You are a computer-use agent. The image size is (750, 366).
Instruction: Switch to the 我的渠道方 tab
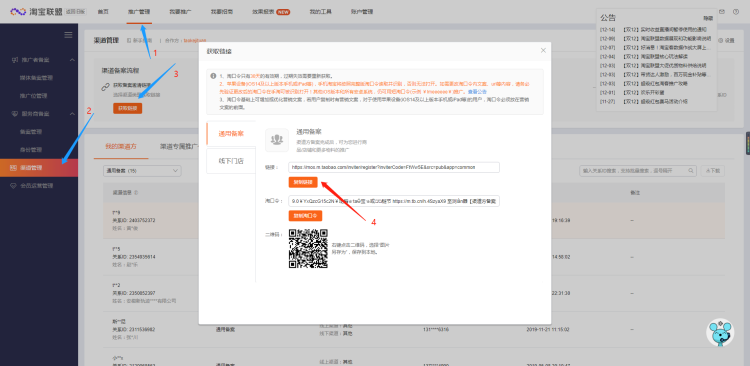tap(121, 146)
